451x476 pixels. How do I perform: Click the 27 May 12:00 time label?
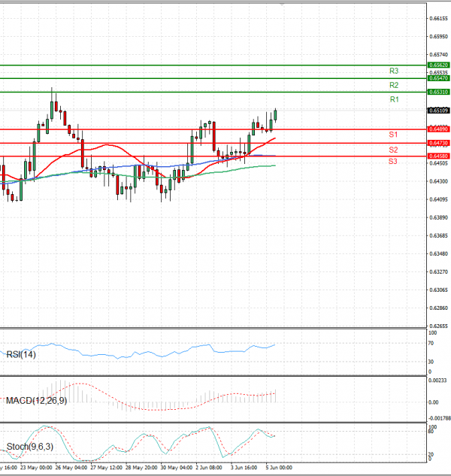coord(106,468)
